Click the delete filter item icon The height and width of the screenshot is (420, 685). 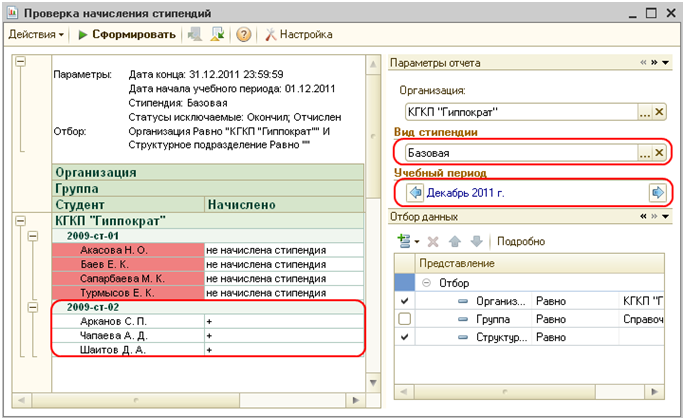coord(433,241)
